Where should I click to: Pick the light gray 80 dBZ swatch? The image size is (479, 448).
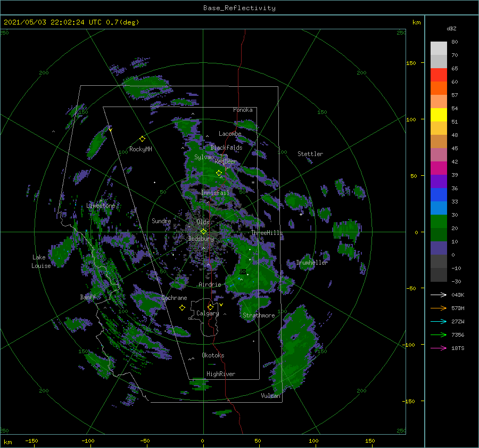click(x=439, y=48)
